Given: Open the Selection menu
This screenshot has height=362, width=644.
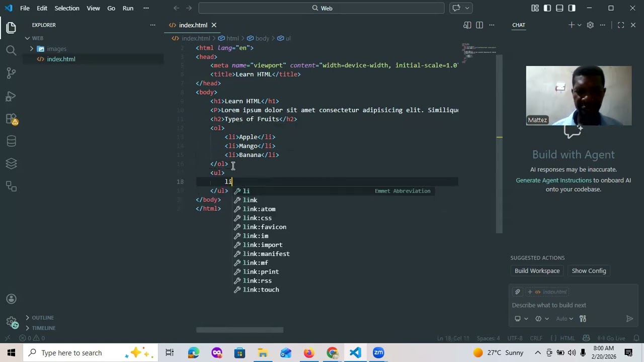Looking at the screenshot, I should point(67,8).
